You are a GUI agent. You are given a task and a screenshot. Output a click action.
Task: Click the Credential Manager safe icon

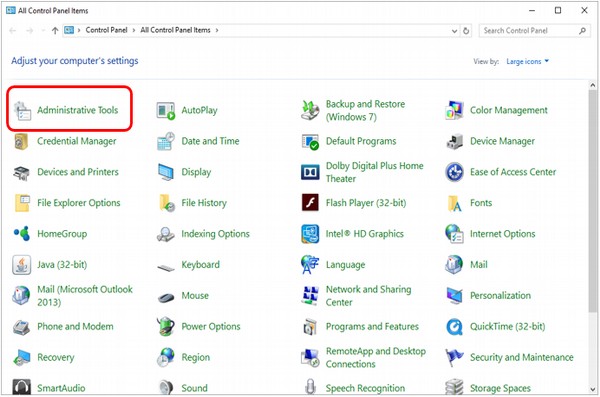coord(21,141)
